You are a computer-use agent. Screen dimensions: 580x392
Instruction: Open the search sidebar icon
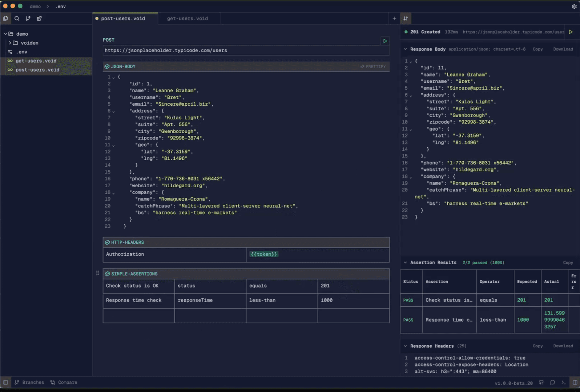17,18
